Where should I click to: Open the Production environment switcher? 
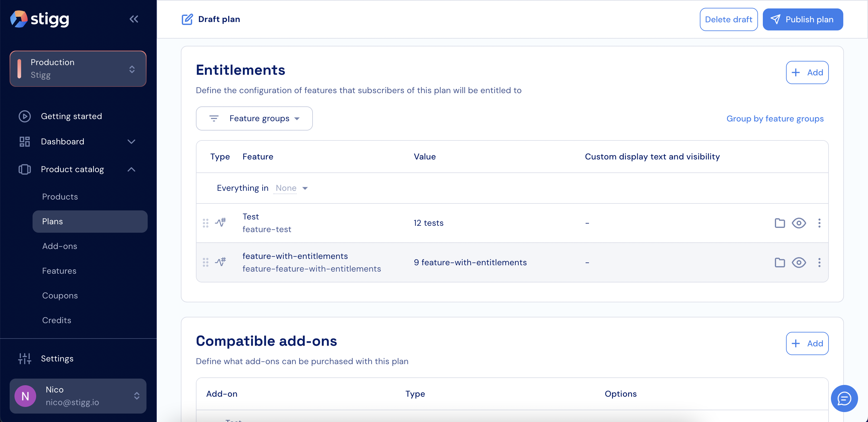coord(78,69)
